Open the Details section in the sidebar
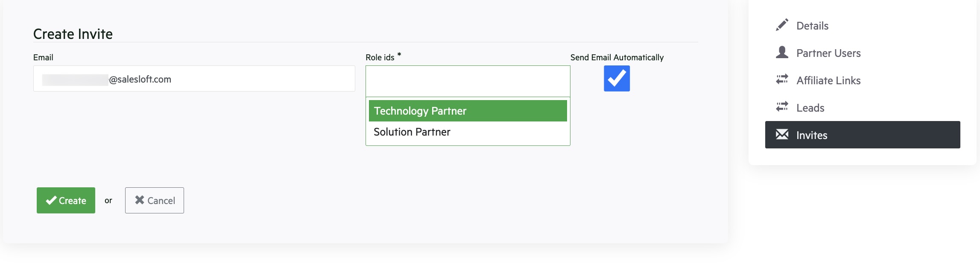The image size is (980, 278). coord(811,25)
